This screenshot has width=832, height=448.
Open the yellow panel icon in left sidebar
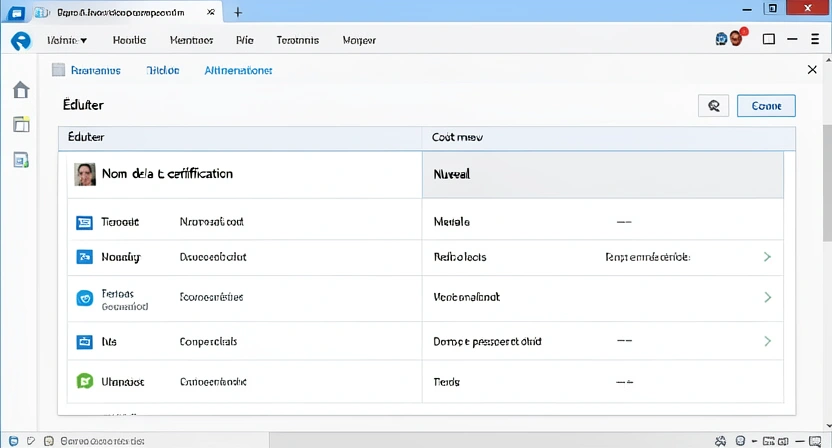pyautogui.click(x=20, y=125)
